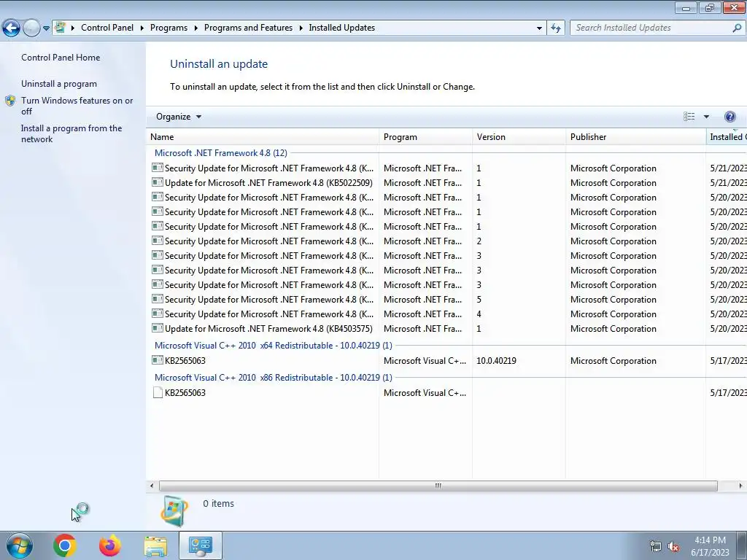Select Update for .NET Framework 4.8 (KB4503575)
Image resolution: width=747 pixels, height=560 pixels.
point(268,329)
